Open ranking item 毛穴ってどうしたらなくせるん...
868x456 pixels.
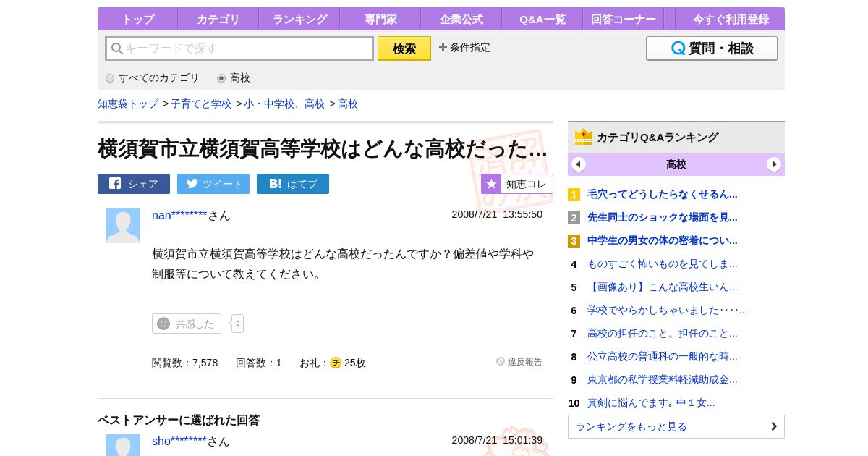coord(663,194)
